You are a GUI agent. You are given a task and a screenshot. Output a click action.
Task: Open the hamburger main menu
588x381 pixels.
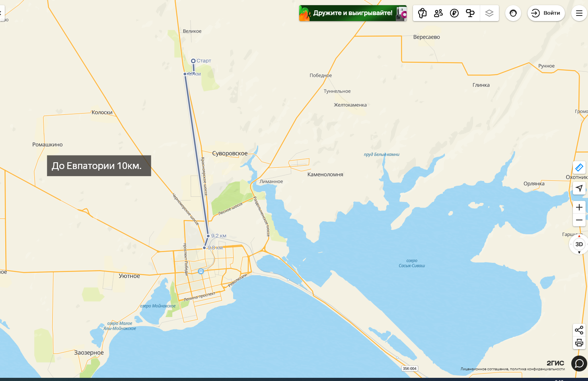click(x=579, y=13)
